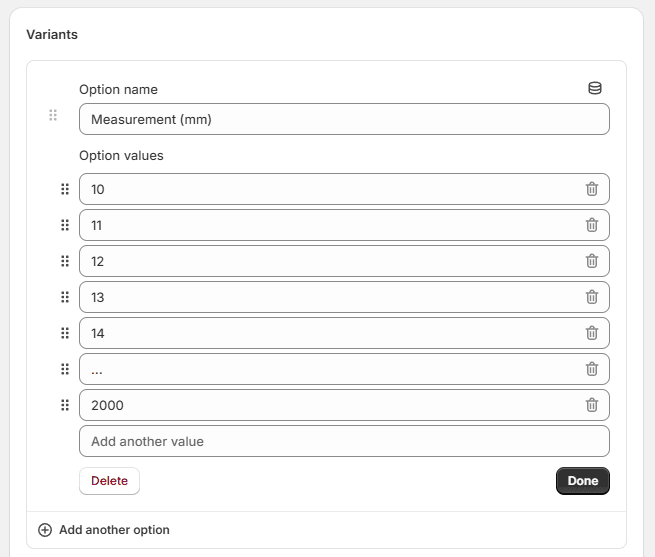Click the metafield database icon beside Option name

pos(595,89)
